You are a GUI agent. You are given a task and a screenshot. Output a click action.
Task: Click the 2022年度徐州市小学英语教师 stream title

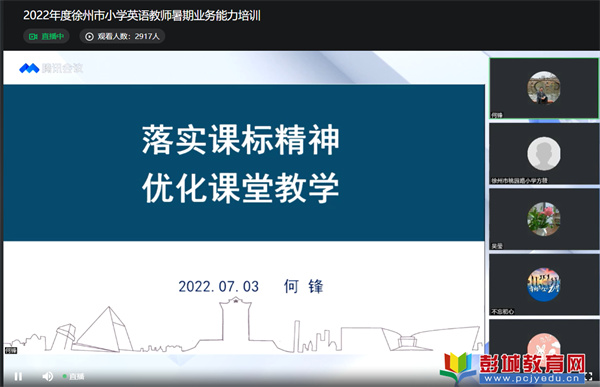pos(142,15)
